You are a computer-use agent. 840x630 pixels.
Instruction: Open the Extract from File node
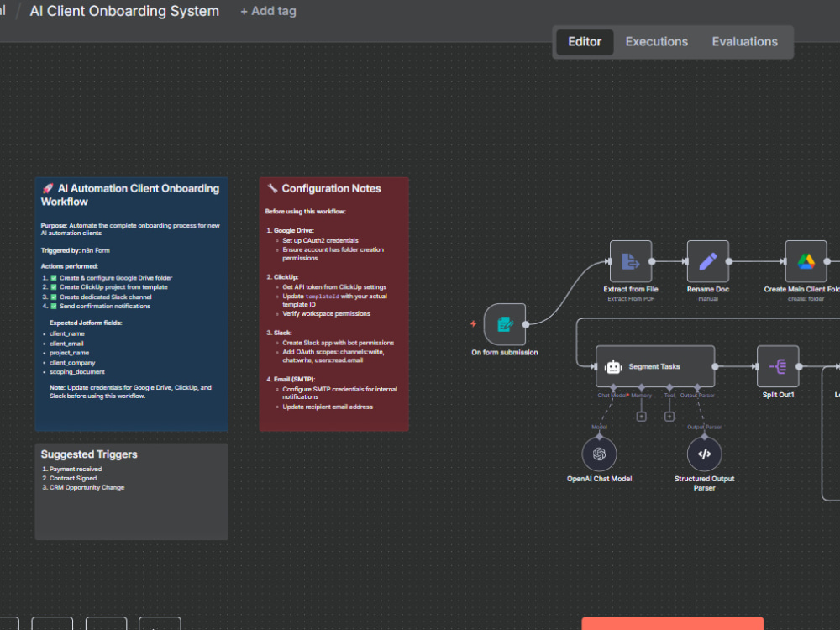point(631,261)
